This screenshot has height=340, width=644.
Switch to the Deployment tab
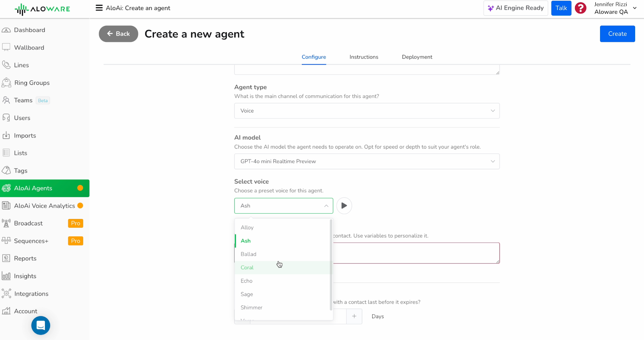coord(417,57)
